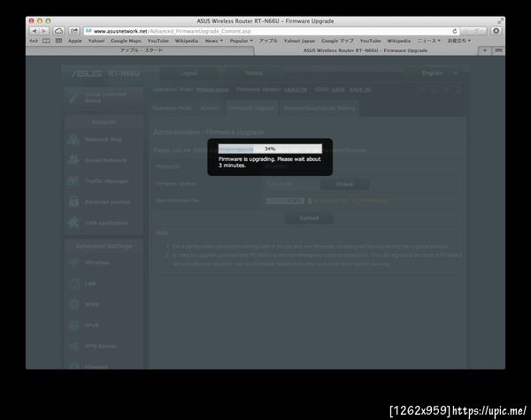
Task: Click the Share icon in Safari toolbar
Action: click(x=73, y=31)
